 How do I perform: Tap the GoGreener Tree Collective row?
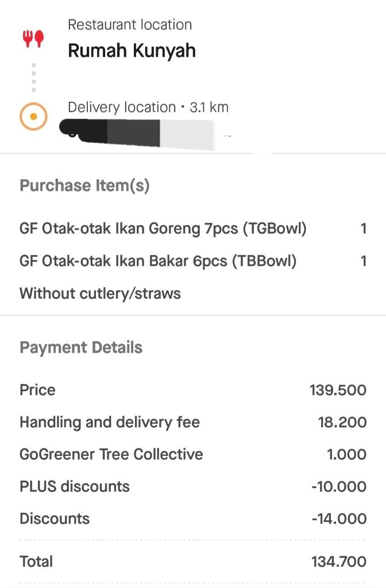pos(111,454)
